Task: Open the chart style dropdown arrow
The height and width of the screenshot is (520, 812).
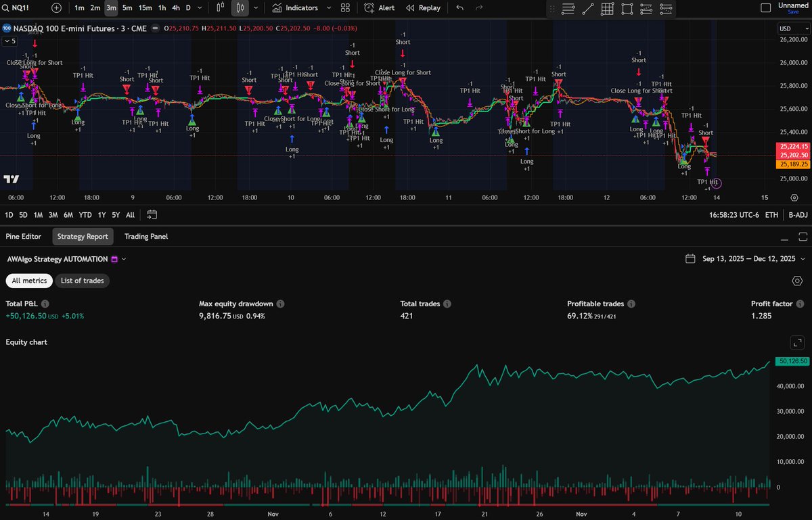Action: [x=256, y=8]
